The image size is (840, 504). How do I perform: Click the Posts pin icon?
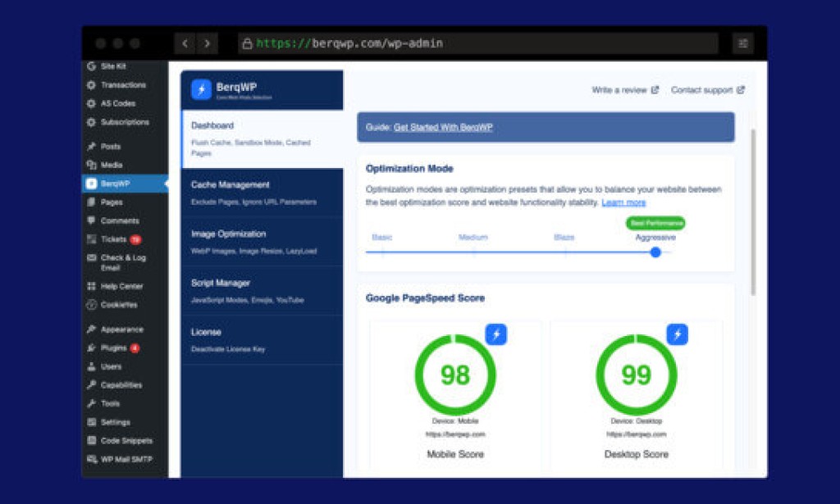pyautogui.click(x=92, y=146)
